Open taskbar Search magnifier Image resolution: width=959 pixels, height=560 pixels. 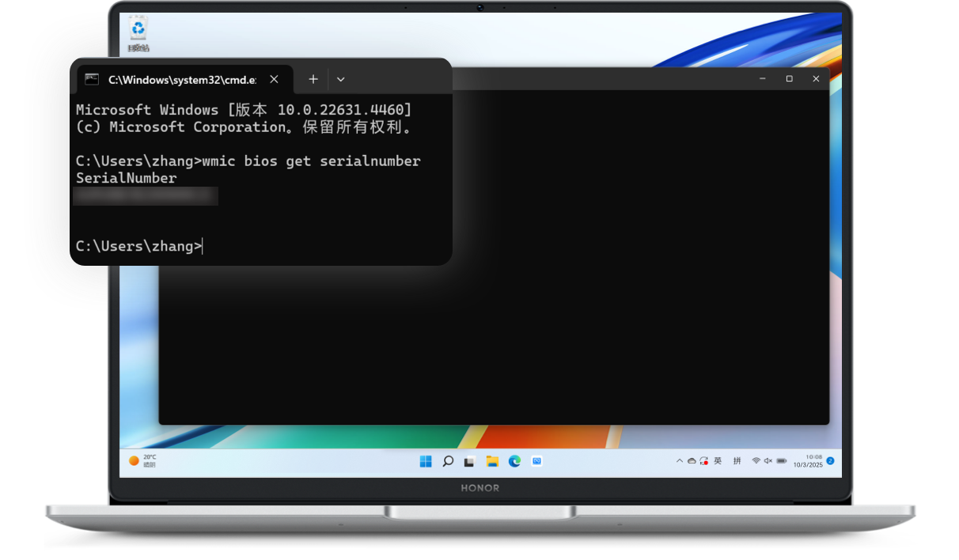coord(448,461)
